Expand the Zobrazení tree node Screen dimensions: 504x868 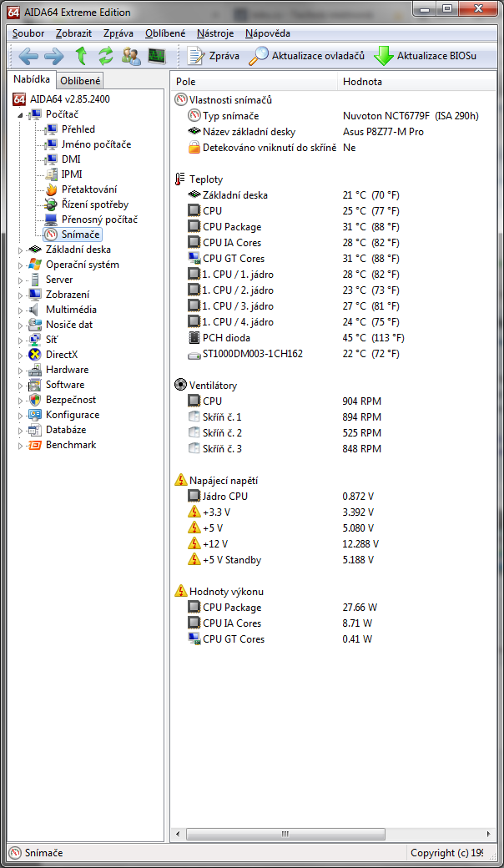(x=21, y=295)
